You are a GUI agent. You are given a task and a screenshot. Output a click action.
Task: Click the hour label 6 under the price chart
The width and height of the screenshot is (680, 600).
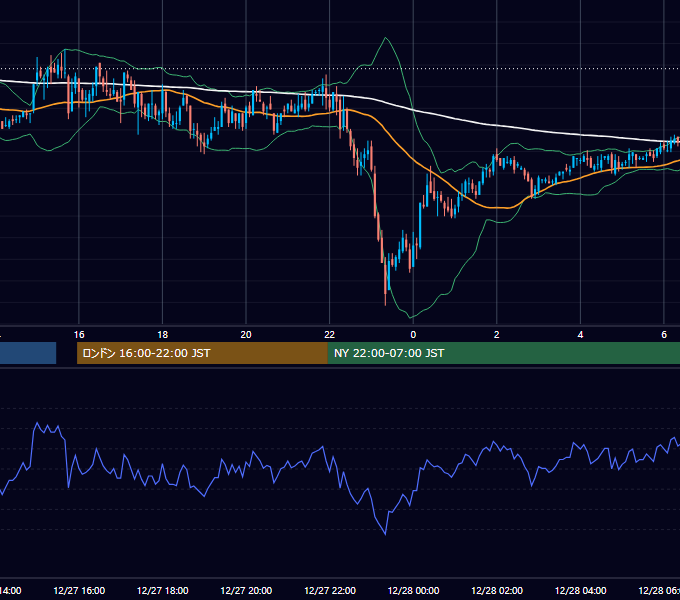(664, 335)
